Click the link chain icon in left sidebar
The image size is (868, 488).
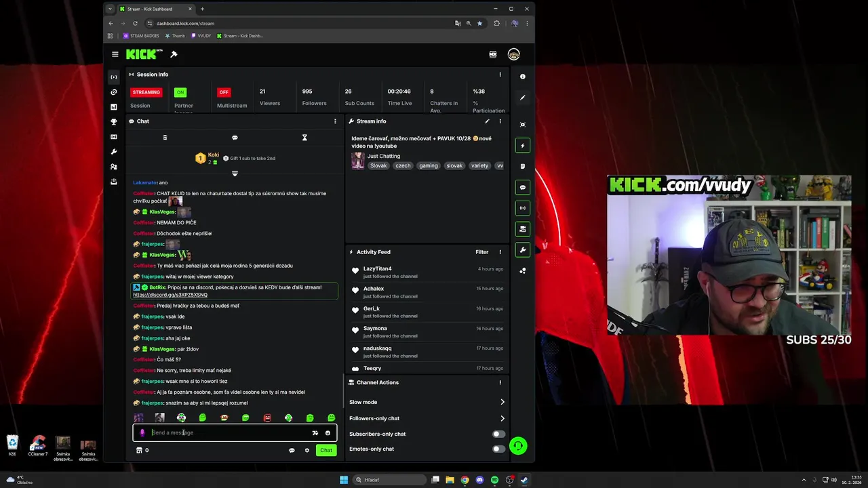pos(114,92)
